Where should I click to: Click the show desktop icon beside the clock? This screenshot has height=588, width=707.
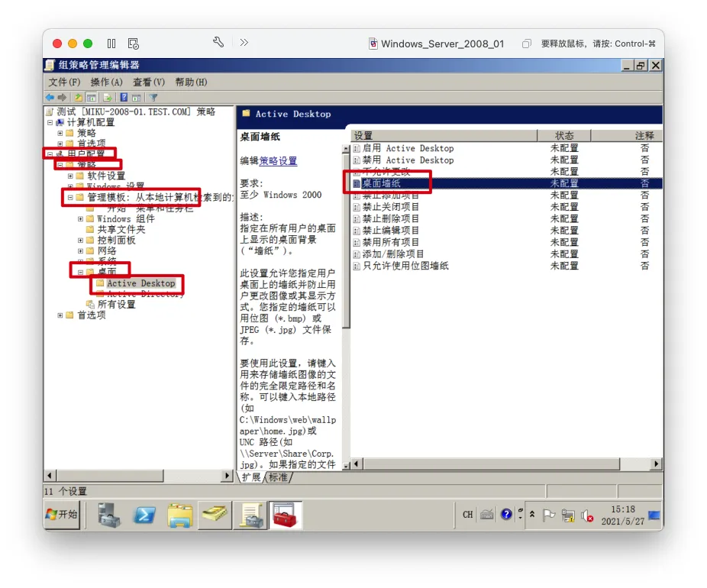[x=654, y=515]
